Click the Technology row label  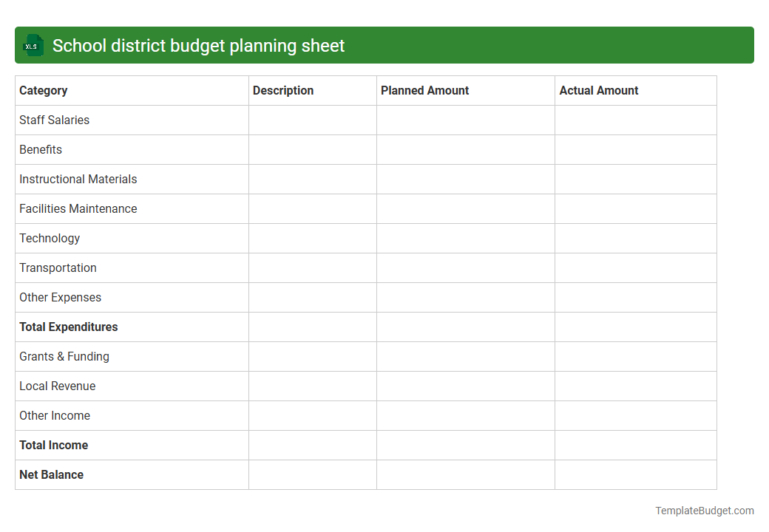(50, 238)
